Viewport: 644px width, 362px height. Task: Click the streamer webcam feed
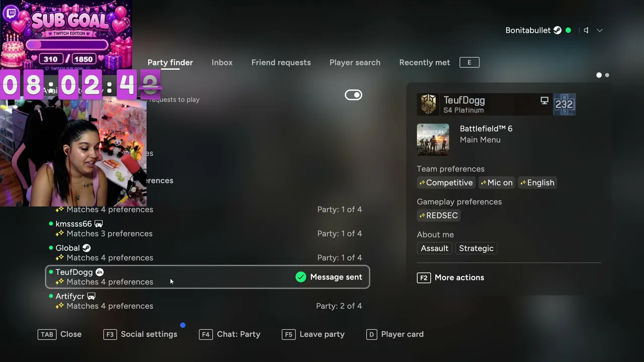pos(73,152)
